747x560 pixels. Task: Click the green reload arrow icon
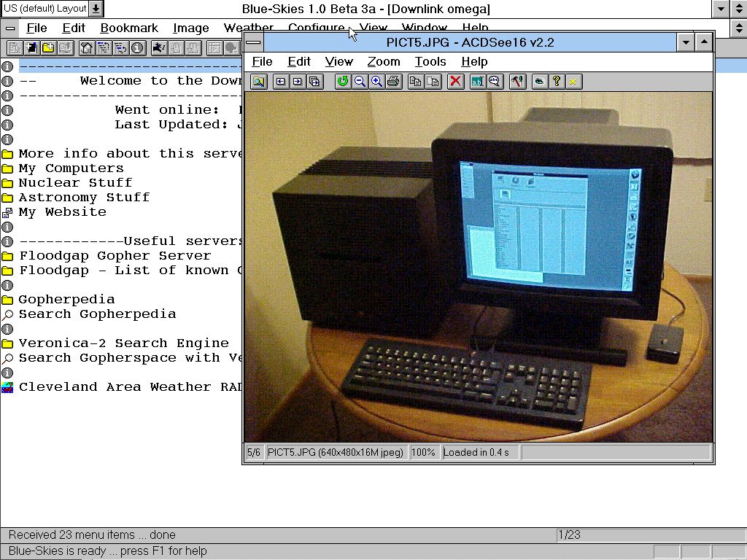point(342,82)
